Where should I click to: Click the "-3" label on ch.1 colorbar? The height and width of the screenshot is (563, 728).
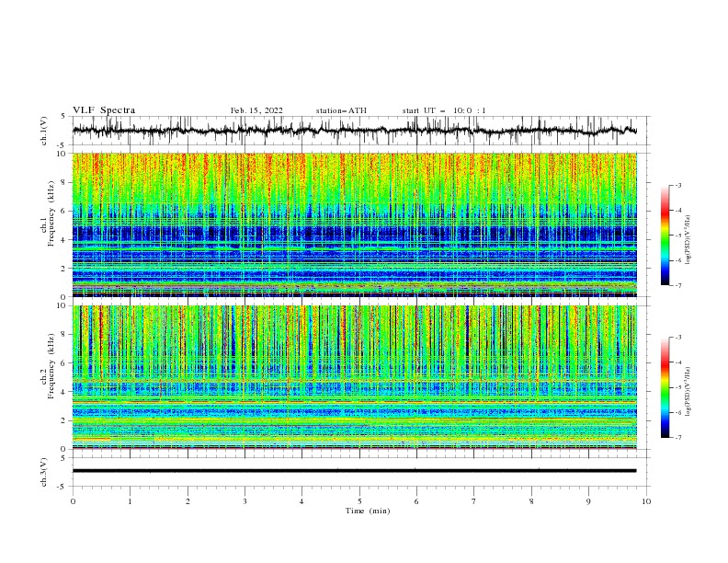point(677,185)
